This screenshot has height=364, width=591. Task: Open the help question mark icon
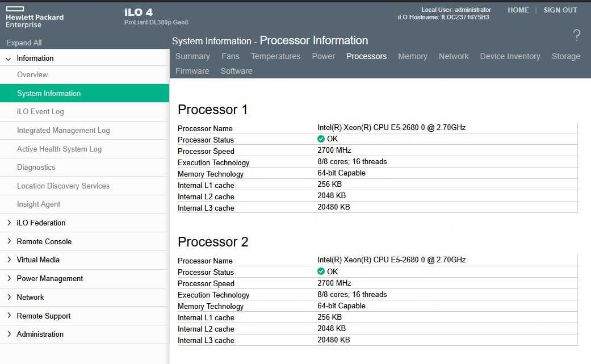(x=577, y=35)
